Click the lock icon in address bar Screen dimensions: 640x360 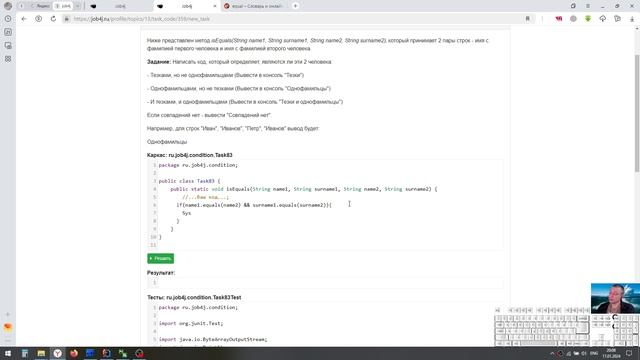[x=67, y=19]
